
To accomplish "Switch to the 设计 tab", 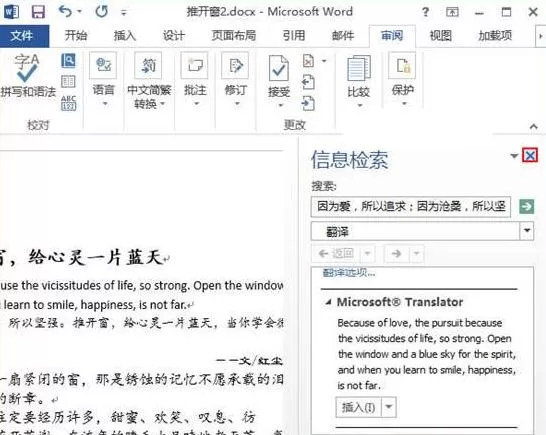I will [x=173, y=36].
